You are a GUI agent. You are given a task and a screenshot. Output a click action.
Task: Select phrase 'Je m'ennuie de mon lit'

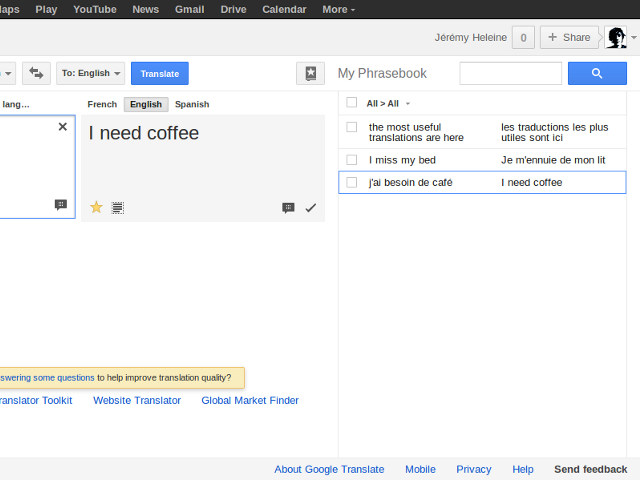click(553, 160)
